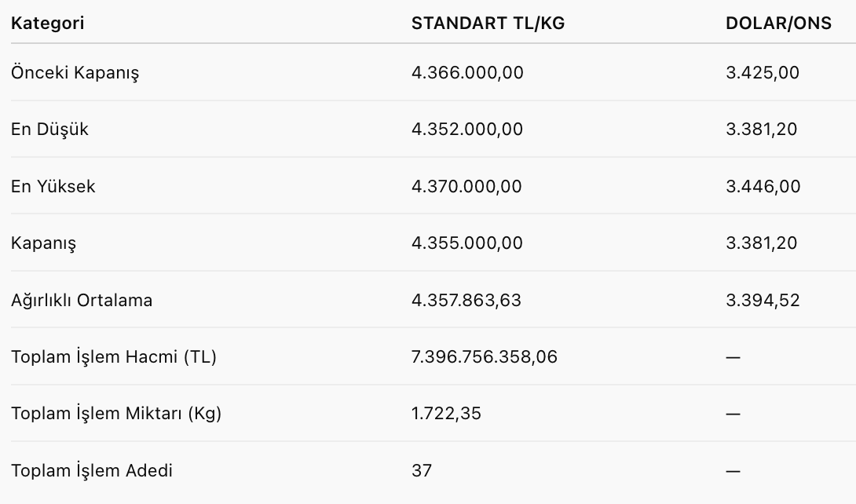The image size is (856, 504).
Task: Click the quantity value 1.722,35
Action: pyautogui.click(x=446, y=414)
